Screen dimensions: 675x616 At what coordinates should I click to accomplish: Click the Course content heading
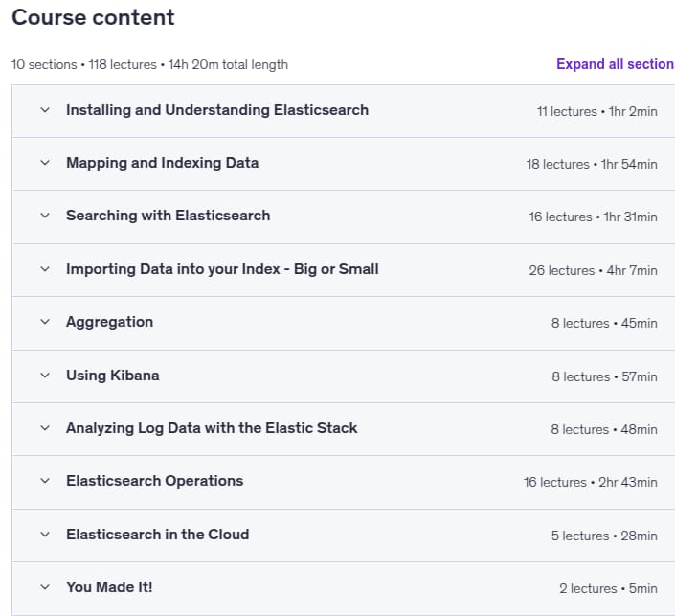tap(93, 17)
